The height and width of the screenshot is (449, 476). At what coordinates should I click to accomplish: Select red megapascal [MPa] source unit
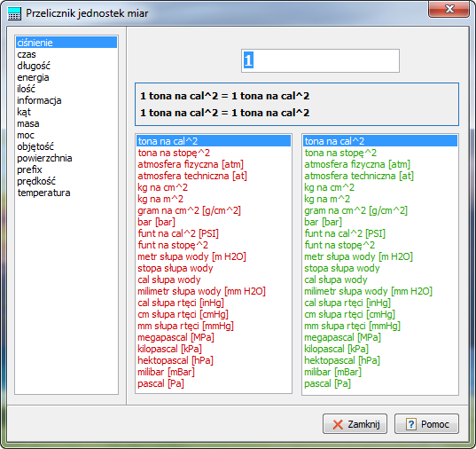point(176,337)
